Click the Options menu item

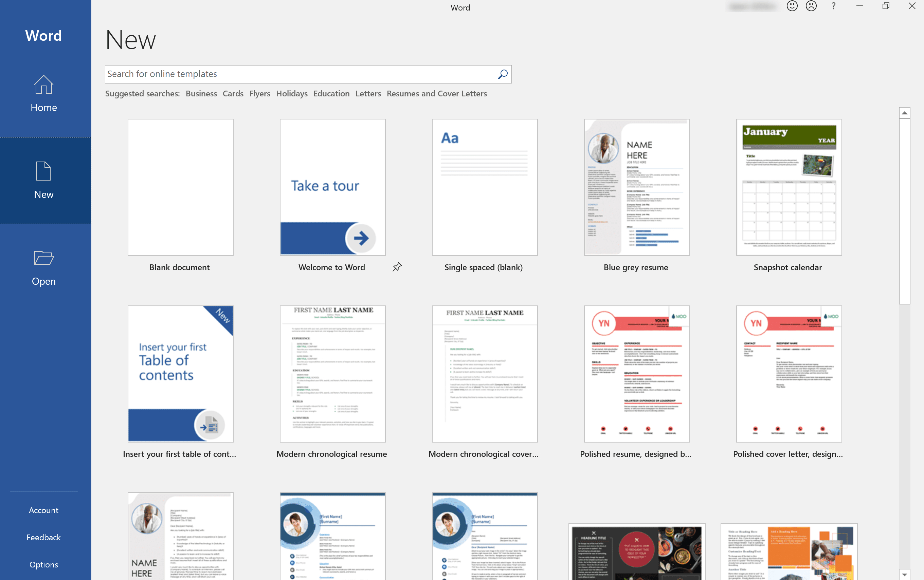click(x=43, y=565)
